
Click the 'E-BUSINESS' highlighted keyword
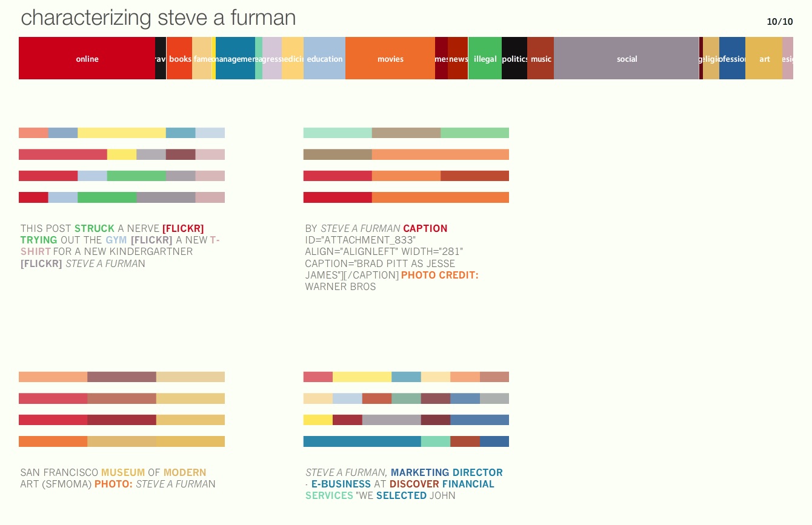pos(341,484)
